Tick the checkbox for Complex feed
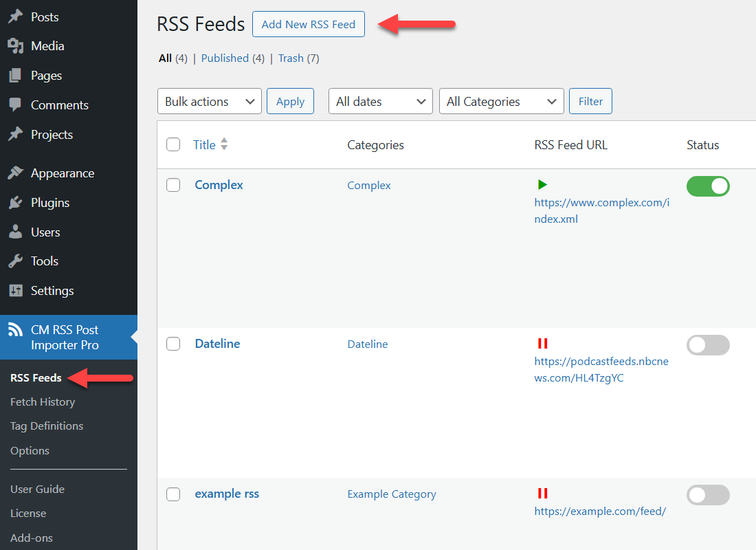This screenshot has width=756, height=550. (173, 185)
